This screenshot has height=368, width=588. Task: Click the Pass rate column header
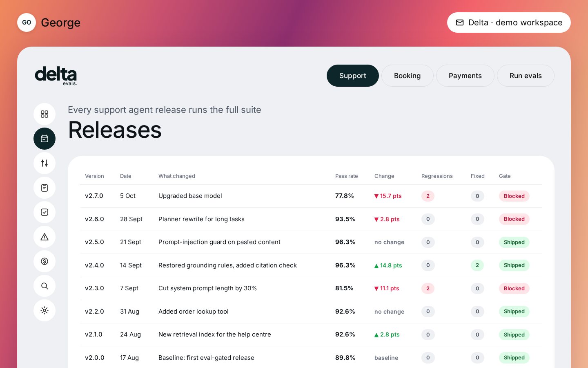point(346,176)
